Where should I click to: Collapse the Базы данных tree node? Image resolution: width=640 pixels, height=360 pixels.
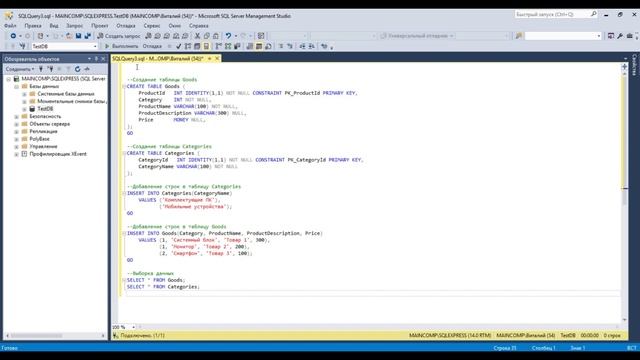click(x=16, y=87)
